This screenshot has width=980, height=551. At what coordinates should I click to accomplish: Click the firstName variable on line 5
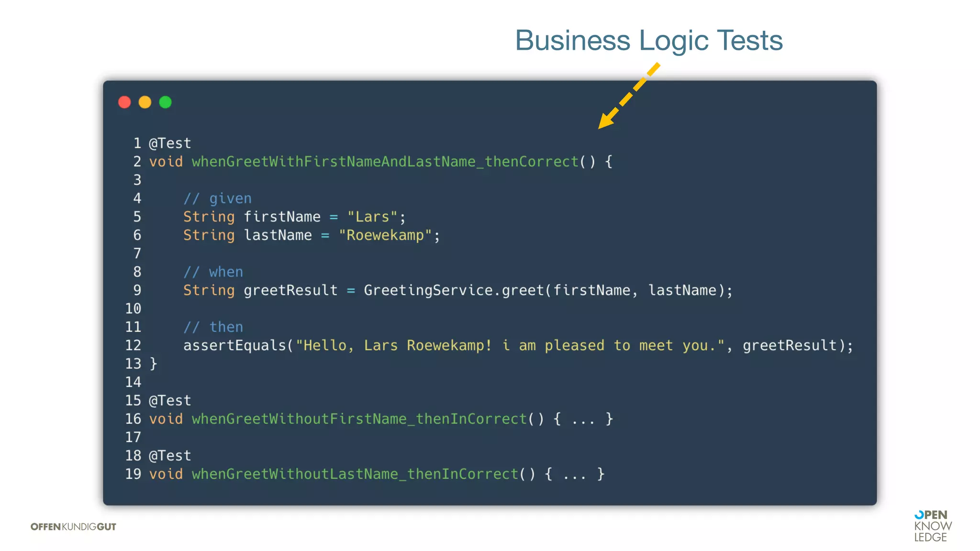[282, 217]
